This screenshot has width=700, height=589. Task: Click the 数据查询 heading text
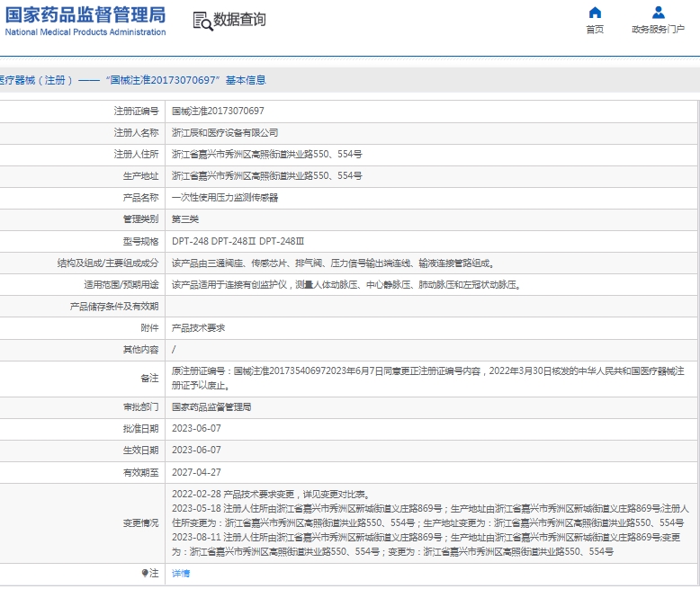point(239,20)
